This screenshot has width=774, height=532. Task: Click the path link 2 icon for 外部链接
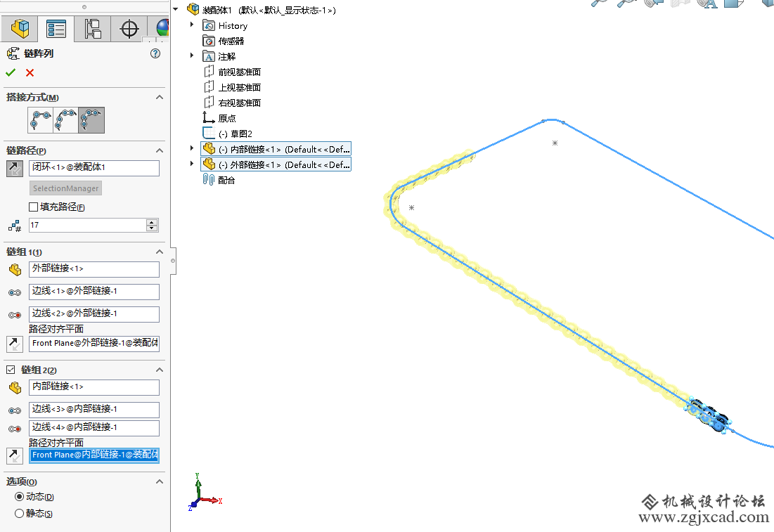click(15, 315)
